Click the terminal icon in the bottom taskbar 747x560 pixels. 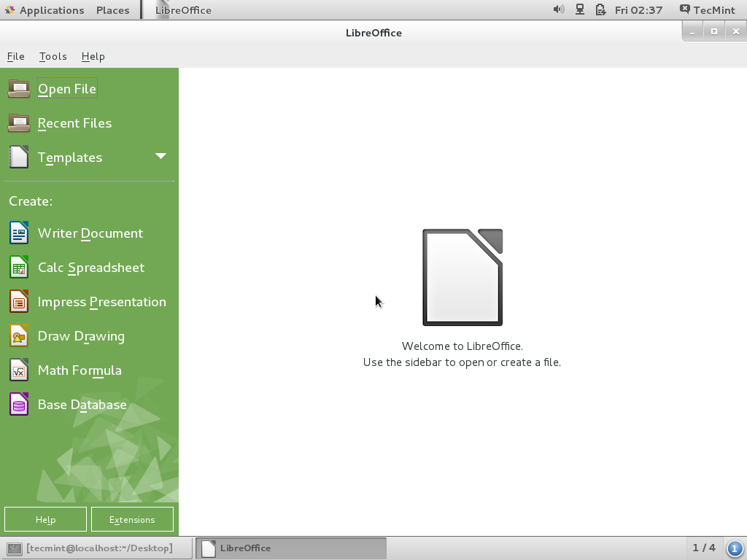pyautogui.click(x=15, y=548)
